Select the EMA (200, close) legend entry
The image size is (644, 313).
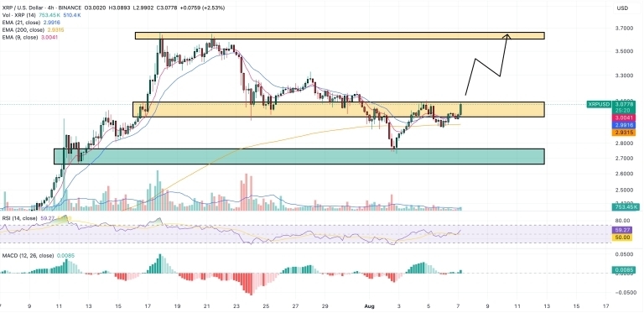[x=23, y=30]
